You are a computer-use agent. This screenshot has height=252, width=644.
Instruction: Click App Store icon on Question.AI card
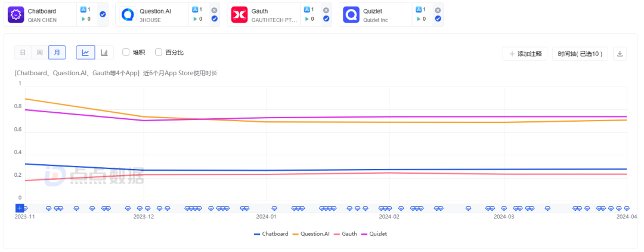click(x=195, y=10)
